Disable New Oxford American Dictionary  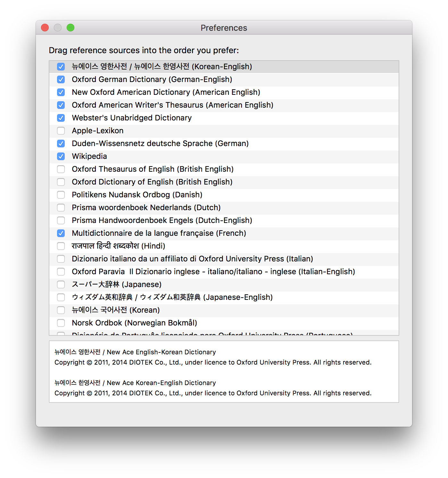click(61, 92)
